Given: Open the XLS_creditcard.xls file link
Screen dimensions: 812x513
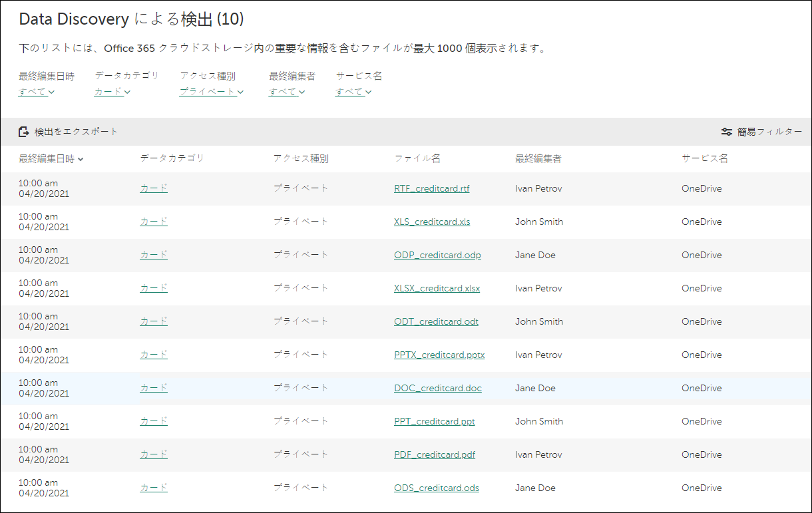Looking at the screenshot, I should click(431, 222).
